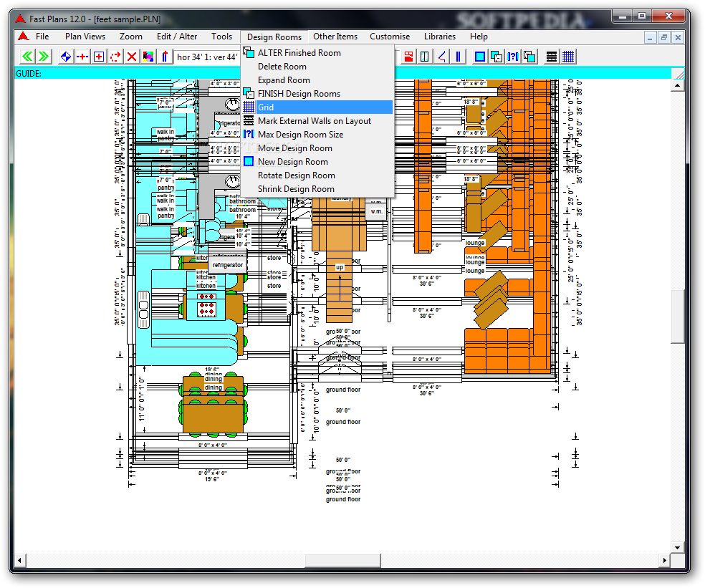Click the blue diamond toolbar icon
Viewport: 705px width, 588px height.
pos(66,57)
